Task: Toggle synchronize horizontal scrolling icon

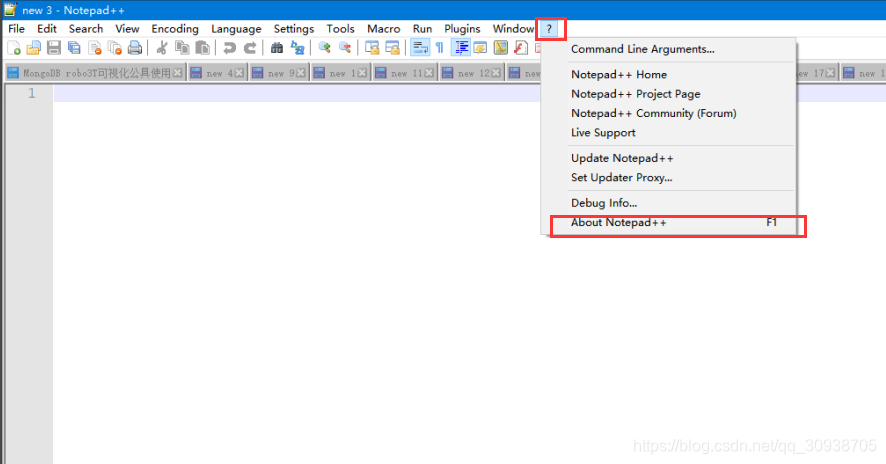Action: (x=392, y=48)
